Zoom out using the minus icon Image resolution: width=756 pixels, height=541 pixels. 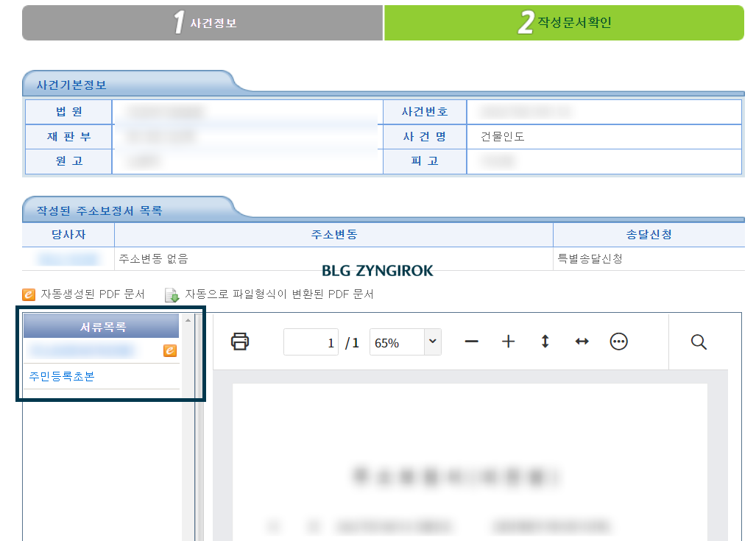(x=471, y=341)
